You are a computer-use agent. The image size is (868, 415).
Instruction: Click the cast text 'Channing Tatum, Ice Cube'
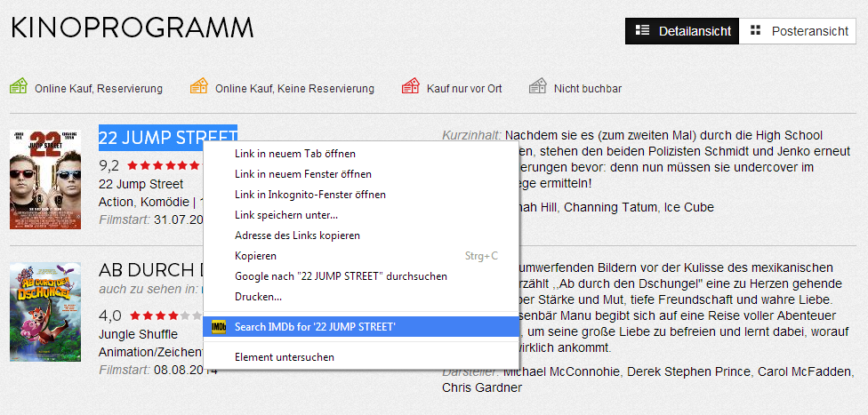(639, 208)
